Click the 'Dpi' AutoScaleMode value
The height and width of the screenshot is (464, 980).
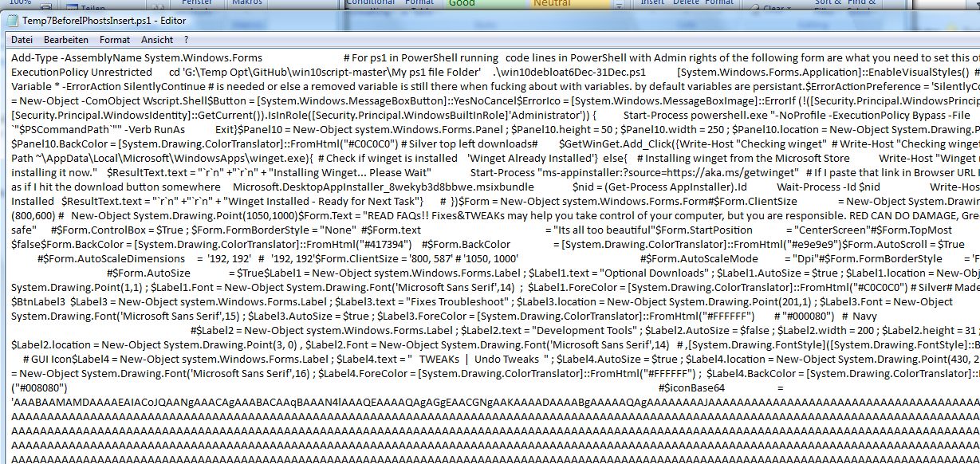(805, 259)
